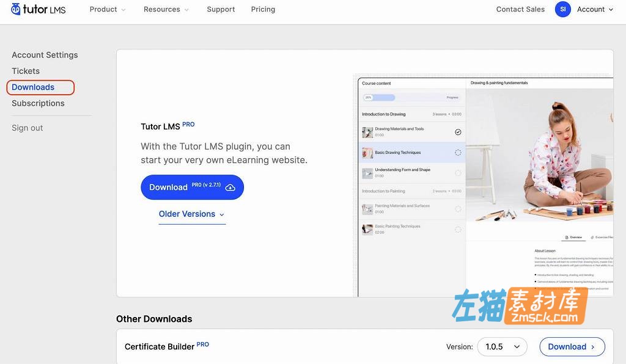Open the Support menu item

click(x=221, y=9)
